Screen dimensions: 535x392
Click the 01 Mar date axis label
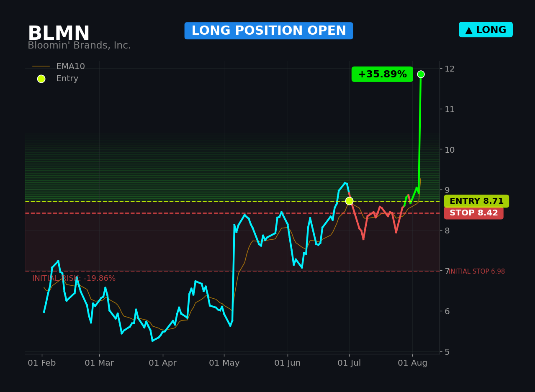tap(99, 363)
